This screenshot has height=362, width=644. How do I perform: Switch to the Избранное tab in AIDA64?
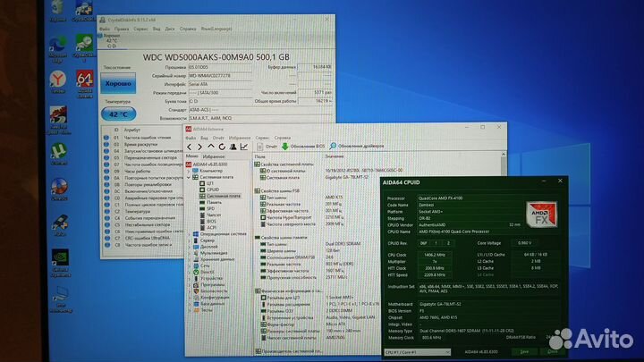(x=214, y=156)
